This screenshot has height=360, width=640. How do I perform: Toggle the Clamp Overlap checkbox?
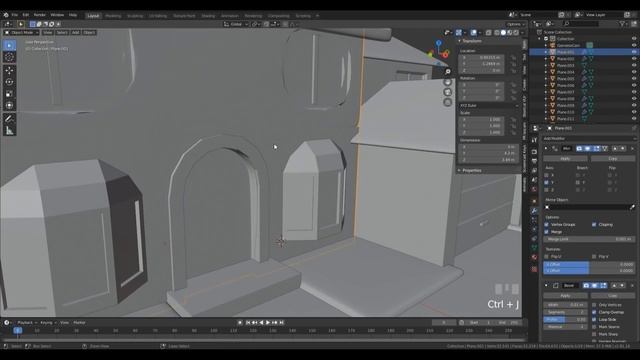594,312
